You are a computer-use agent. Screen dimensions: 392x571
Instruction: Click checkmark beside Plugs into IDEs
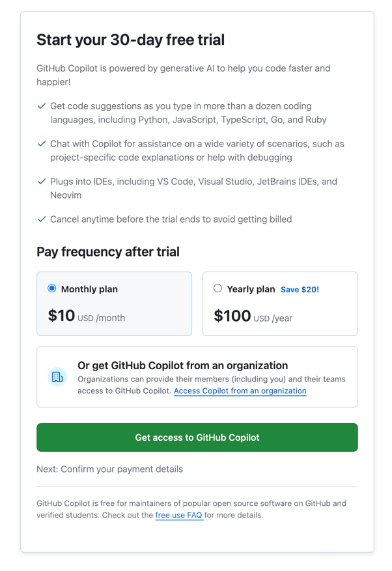(x=42, y=182)
